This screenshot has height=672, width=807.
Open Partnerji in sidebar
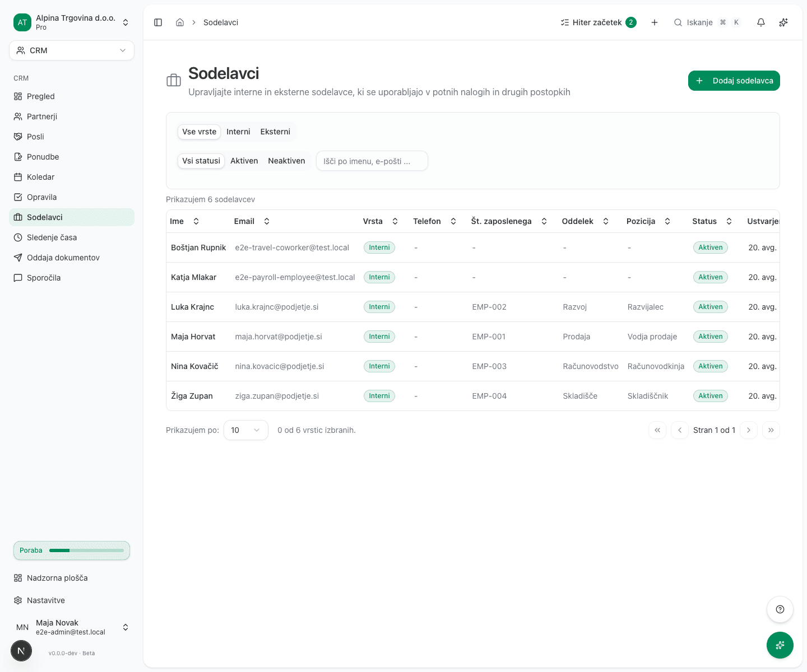point(72,116)
